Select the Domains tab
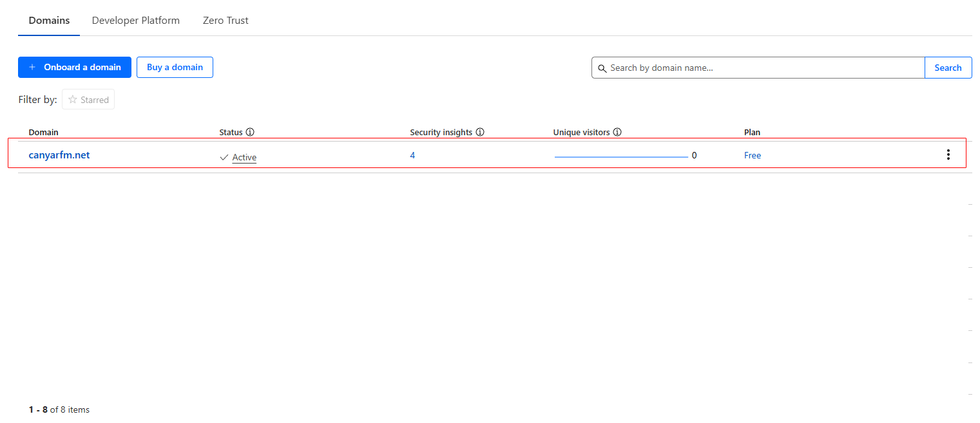Screen dimensions: 980x423 pyautogui.click(x=49, y=20)
